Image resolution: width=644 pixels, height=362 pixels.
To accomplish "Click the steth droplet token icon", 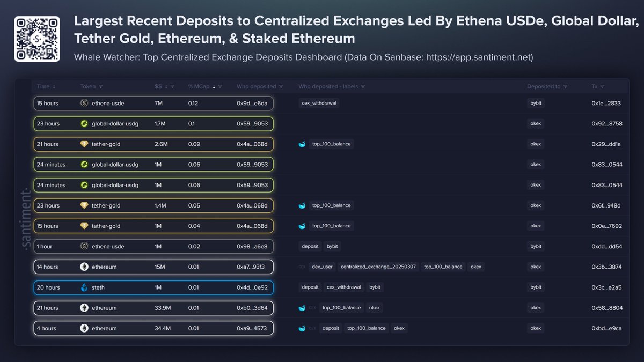I will coord(84,287).
